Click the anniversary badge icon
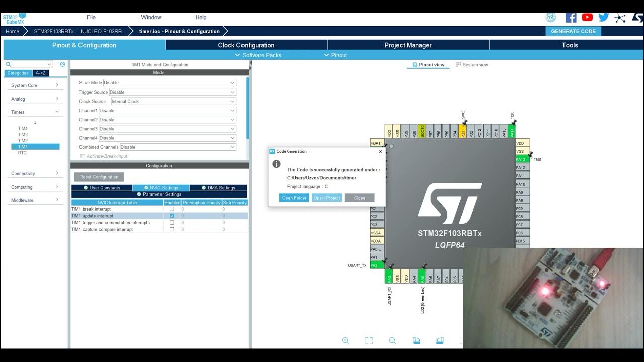Image resolution: width=644 pixels, height=362 pixels. pos(551,17)
